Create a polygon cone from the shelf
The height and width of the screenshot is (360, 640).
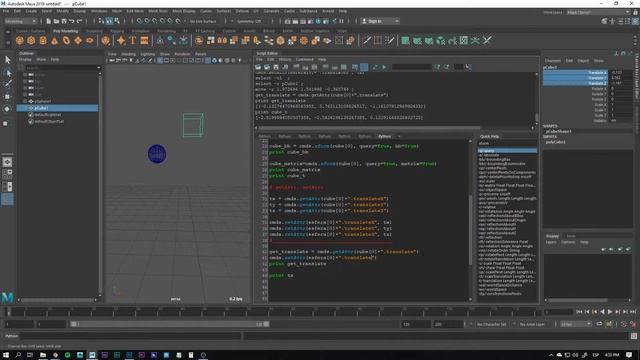tap(54, 40)
